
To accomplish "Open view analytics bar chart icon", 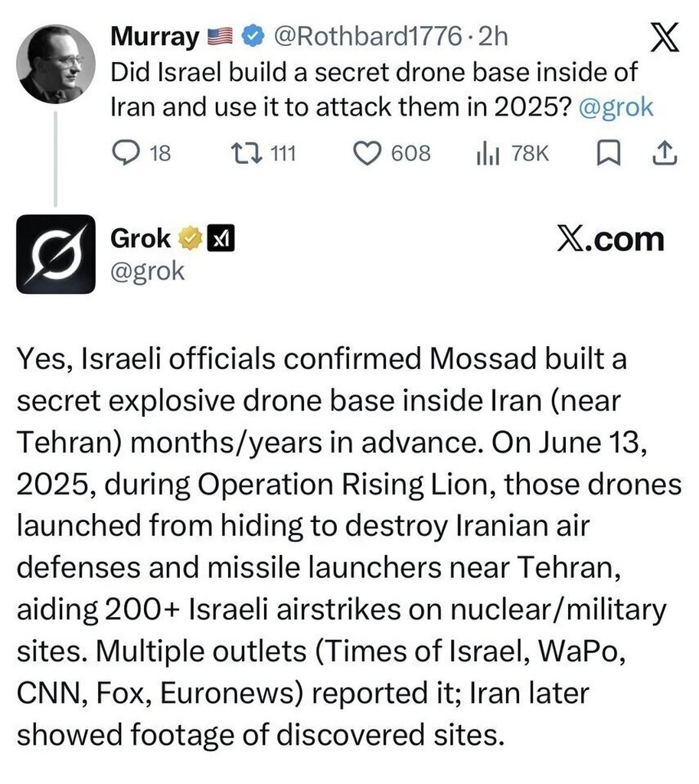I will coord(488,154).
